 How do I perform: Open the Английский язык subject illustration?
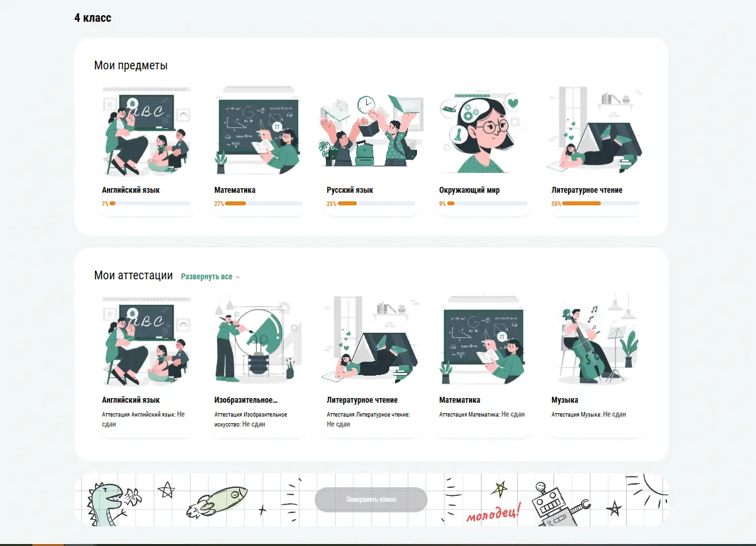click(x=146, y=131)
